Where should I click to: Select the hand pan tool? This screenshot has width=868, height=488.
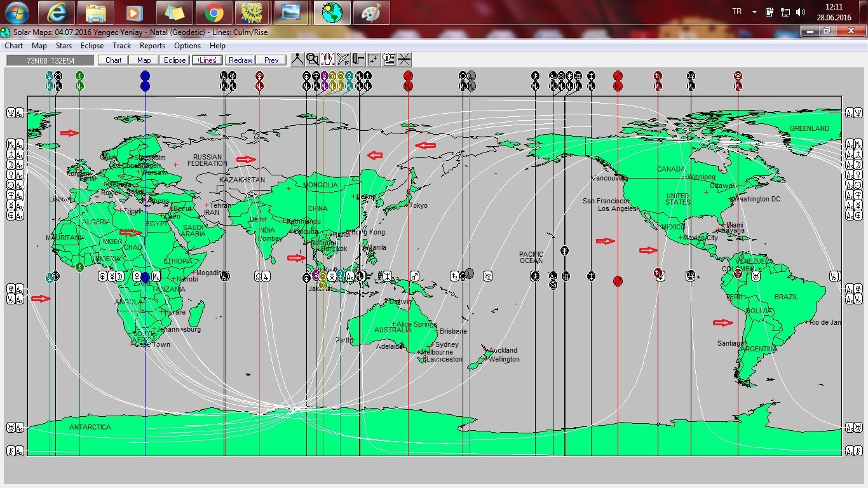click(328, 60)
